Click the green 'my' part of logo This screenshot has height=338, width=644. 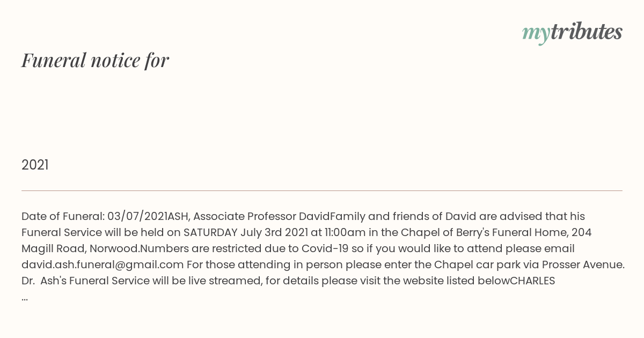click(536, 34)
